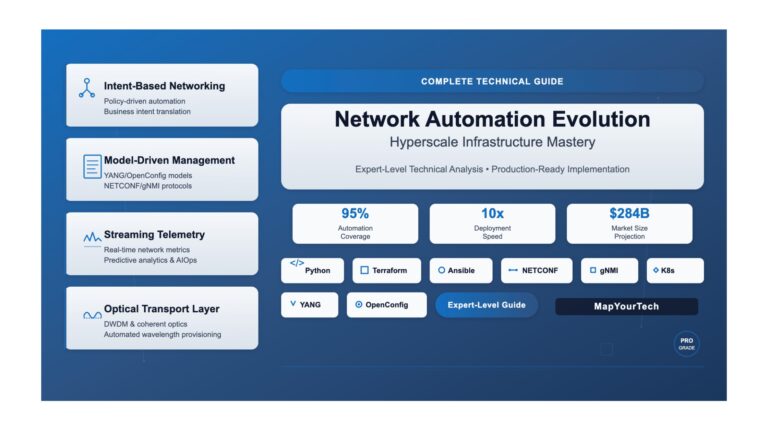
Task: Click the OpenConfig target icon
Action: click(x=359, y=305)
